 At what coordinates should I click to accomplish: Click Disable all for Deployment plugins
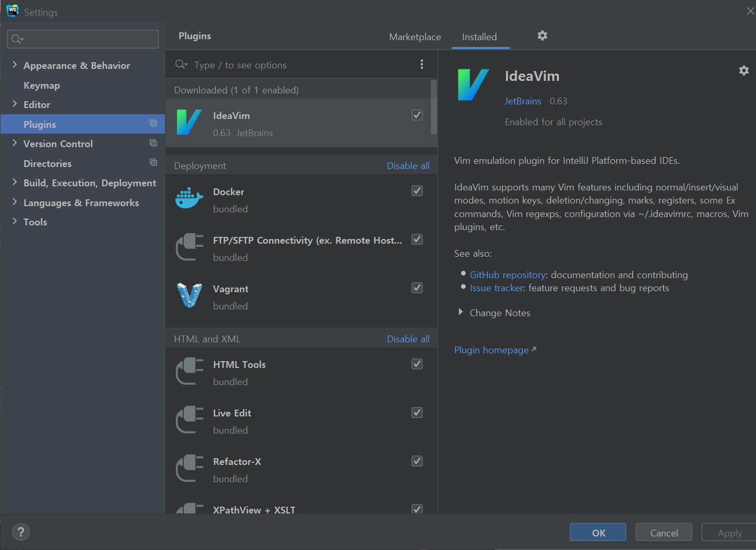tap(408, 165)
